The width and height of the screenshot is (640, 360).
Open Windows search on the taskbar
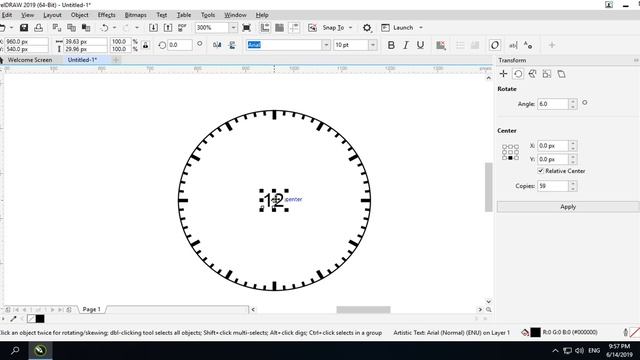coord(15,350)
